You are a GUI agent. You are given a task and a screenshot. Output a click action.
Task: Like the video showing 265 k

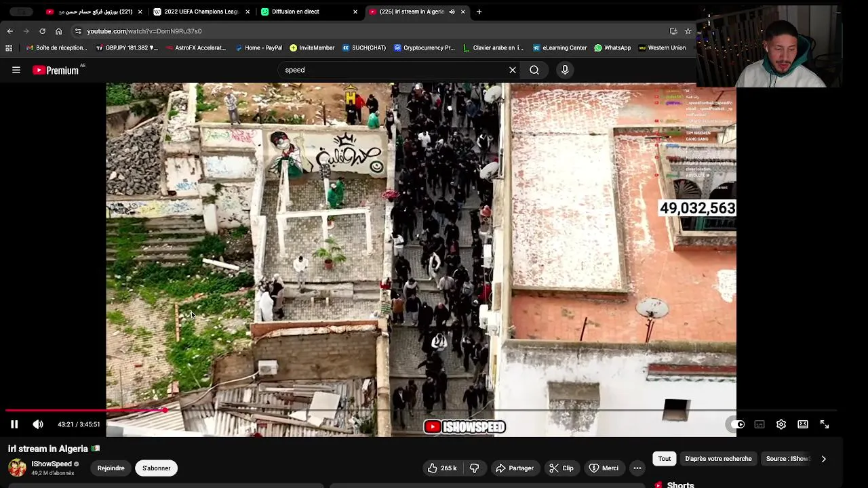[441, 468]
